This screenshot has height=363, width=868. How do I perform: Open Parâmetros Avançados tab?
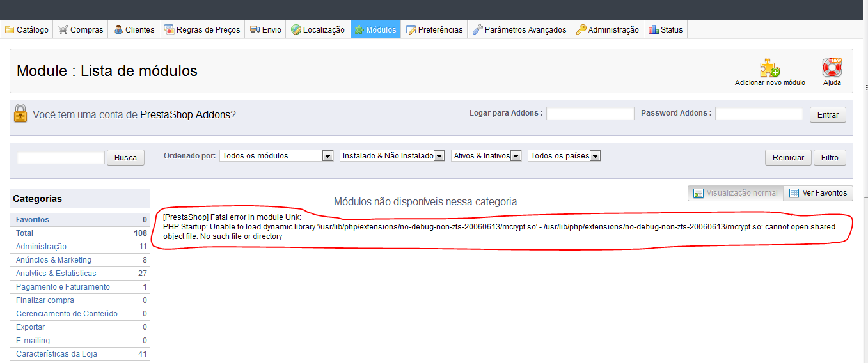tap(519, 29)
